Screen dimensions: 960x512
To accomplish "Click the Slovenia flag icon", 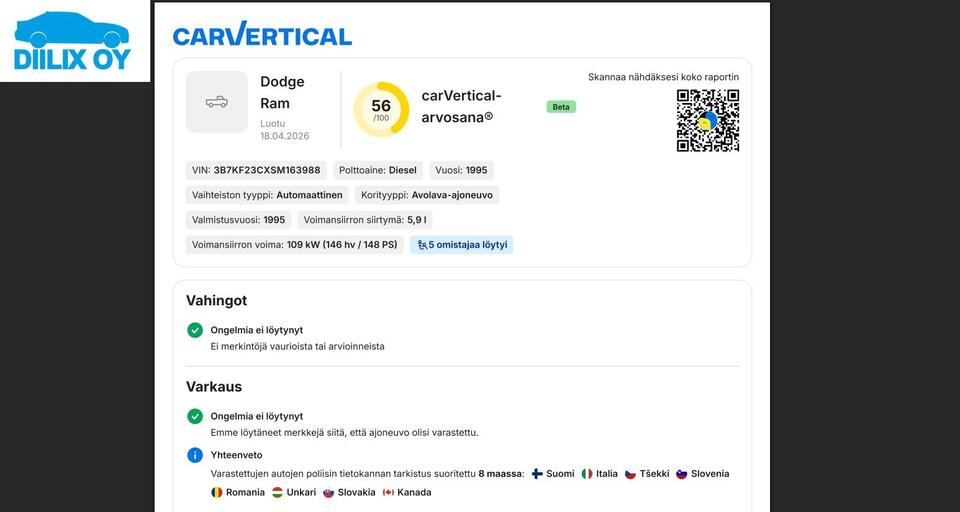I will 682,474.
